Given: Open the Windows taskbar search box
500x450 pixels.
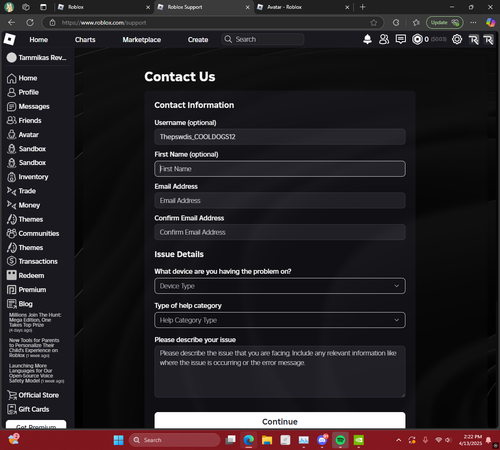Looking at the screenshot, I should (x=175, y=440).
